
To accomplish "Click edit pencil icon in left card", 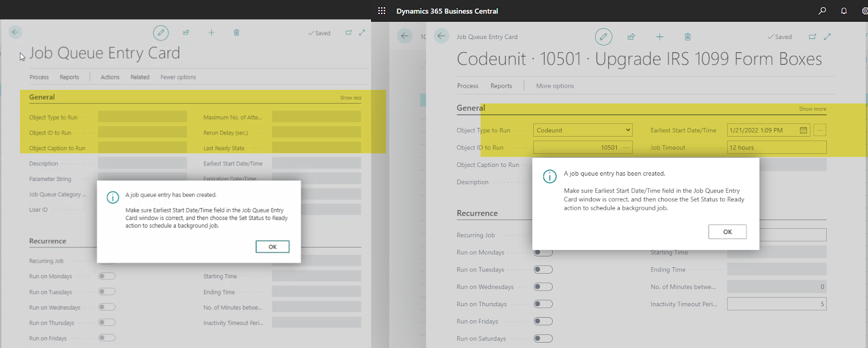I will (161, 33).
